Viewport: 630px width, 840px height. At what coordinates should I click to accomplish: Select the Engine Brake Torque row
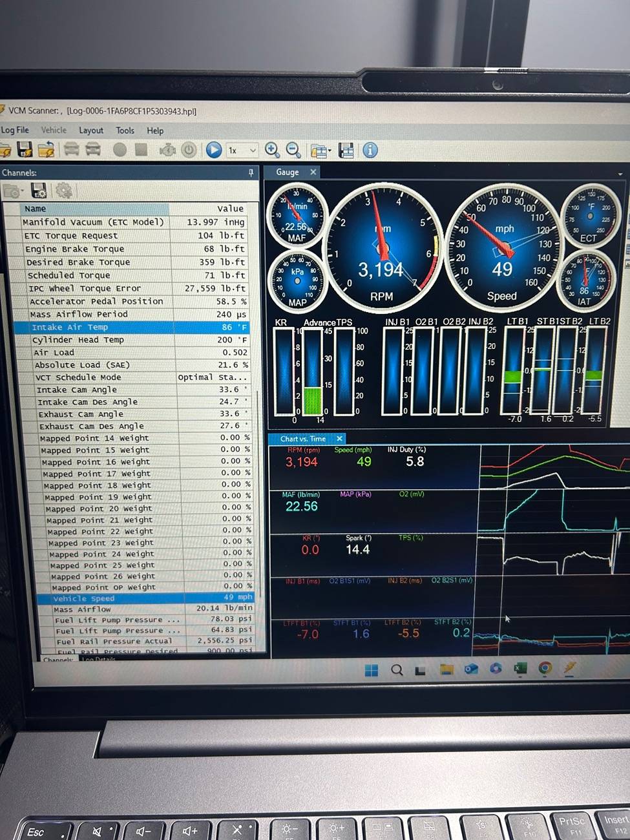pyautogui.click(x=136, y=249)
